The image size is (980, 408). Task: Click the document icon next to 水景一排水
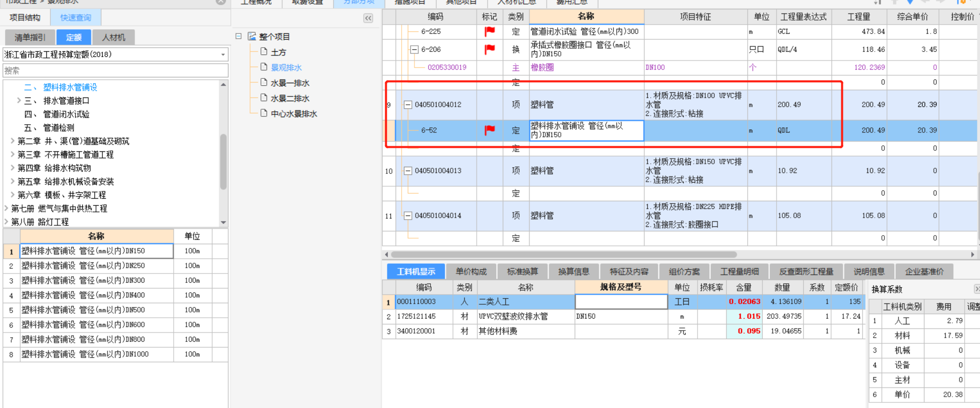tap(264, 83)
